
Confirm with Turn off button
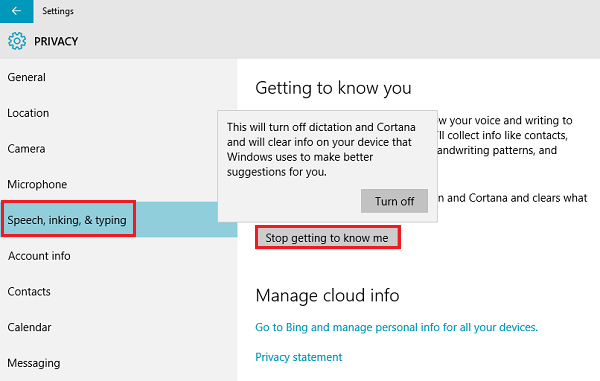click(x=394, y=201)
